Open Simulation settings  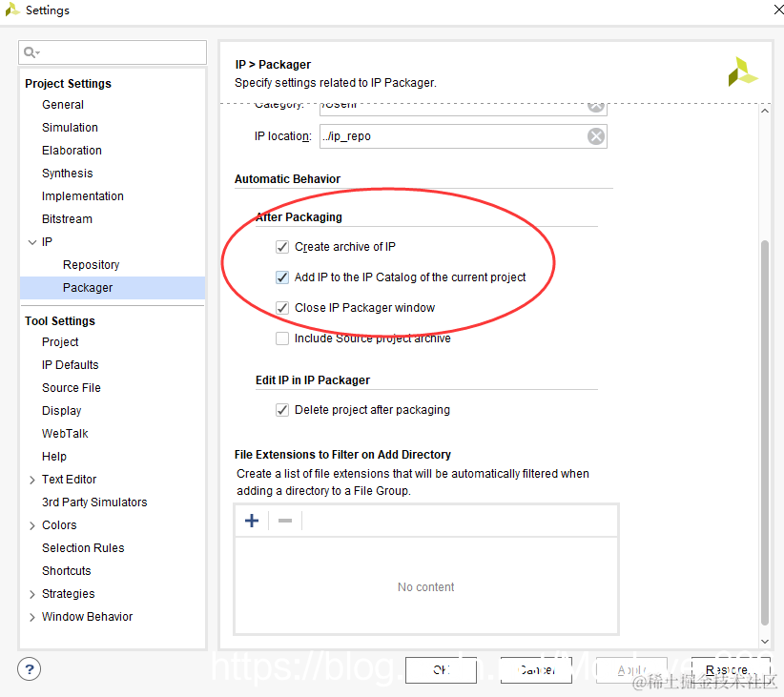(x=70, y=128)
